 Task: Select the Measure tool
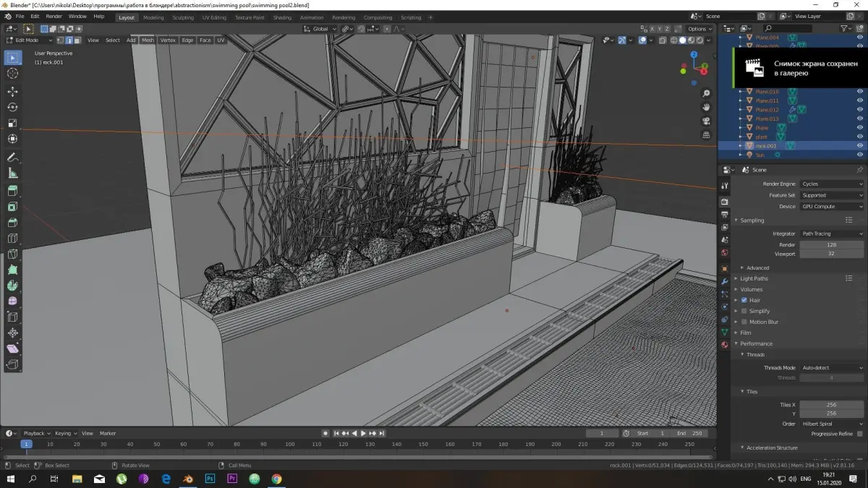pos(12,174)
